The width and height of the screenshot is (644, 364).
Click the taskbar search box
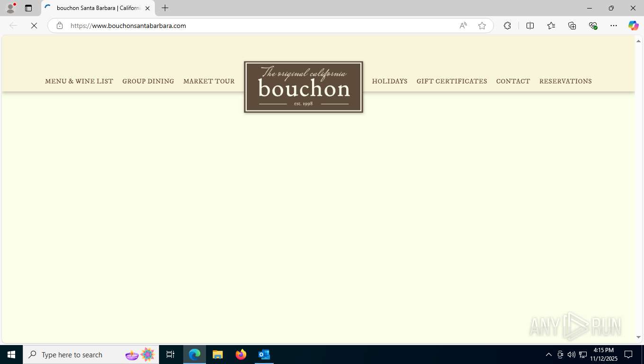point(91,355)
